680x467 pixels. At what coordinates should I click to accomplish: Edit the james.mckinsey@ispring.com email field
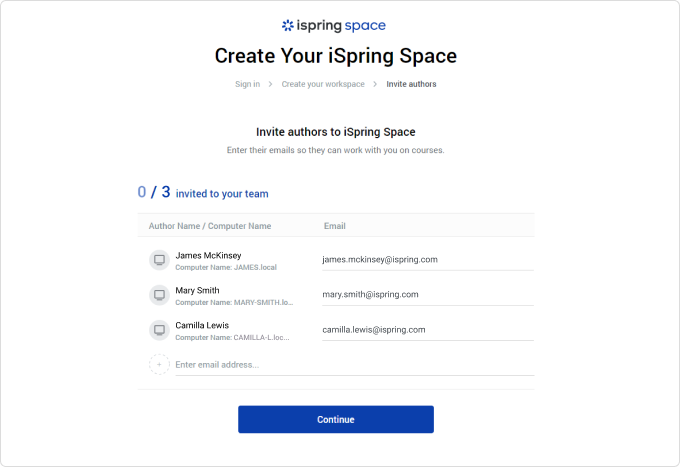(x=427, y=260)
